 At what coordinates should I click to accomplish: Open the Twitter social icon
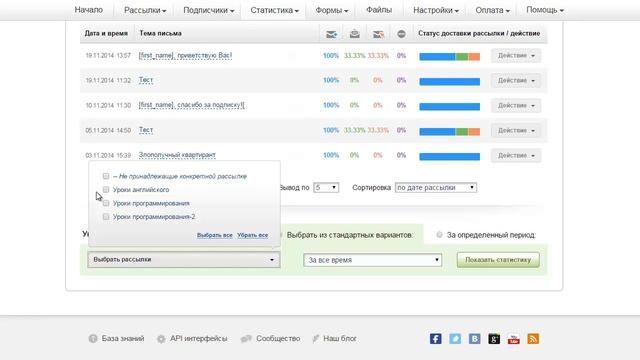tap(455, 339)
